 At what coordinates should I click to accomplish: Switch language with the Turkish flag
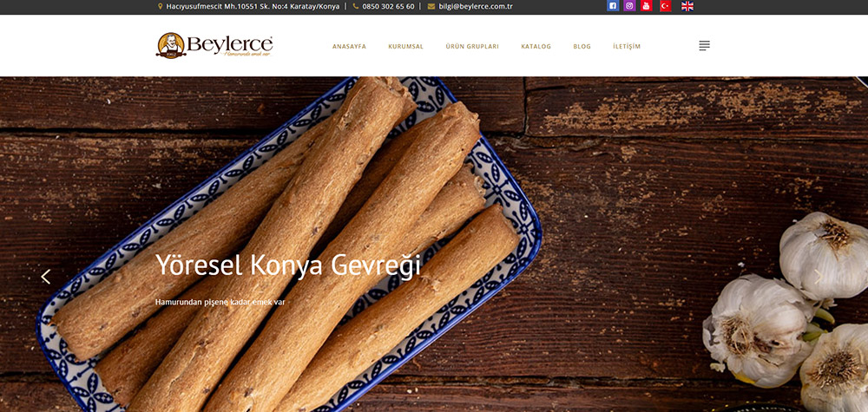click(666, 6)
